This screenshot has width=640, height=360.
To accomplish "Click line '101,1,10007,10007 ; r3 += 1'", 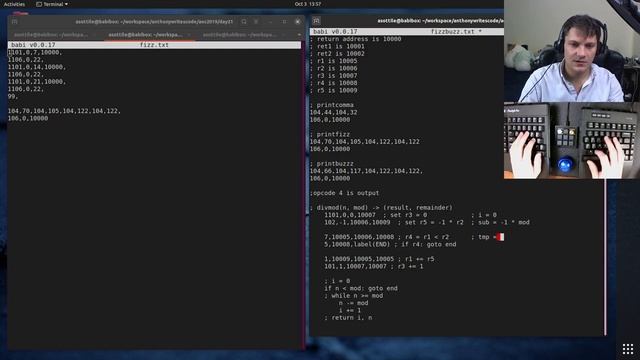I will click(373, 267).
